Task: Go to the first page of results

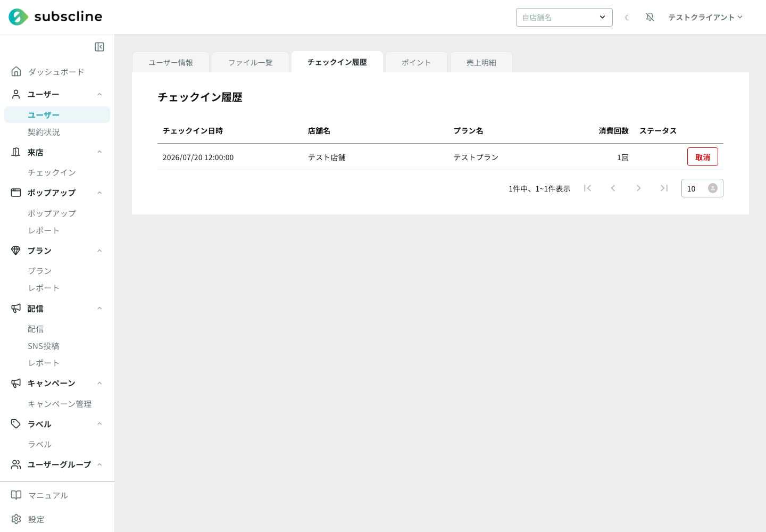Action: click(x=588, y=188)
